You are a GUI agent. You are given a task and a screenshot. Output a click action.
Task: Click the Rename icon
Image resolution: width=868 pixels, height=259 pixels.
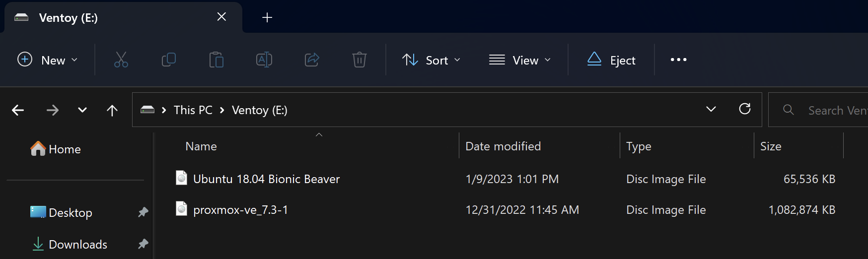click(x=264, y=60)
